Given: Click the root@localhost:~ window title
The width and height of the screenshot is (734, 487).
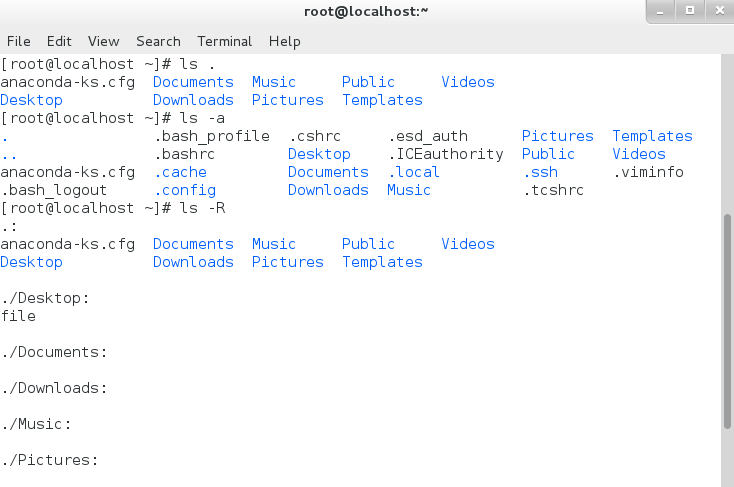Looking at the screenshot, I should point(366,11).
